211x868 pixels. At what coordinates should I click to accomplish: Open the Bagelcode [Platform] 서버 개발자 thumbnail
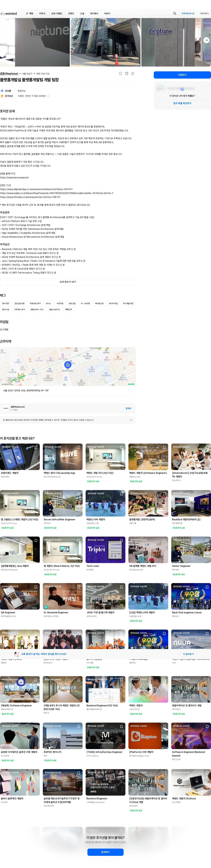pos(148,736)
